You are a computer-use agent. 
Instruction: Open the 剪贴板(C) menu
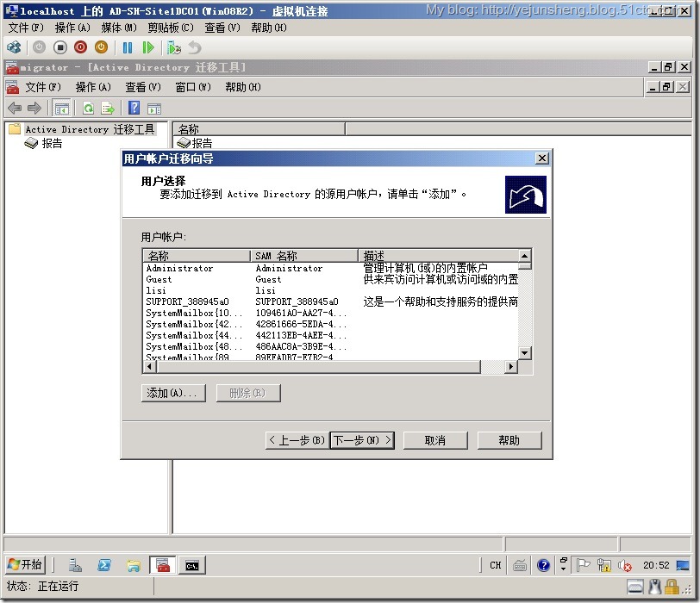point(171,28)
